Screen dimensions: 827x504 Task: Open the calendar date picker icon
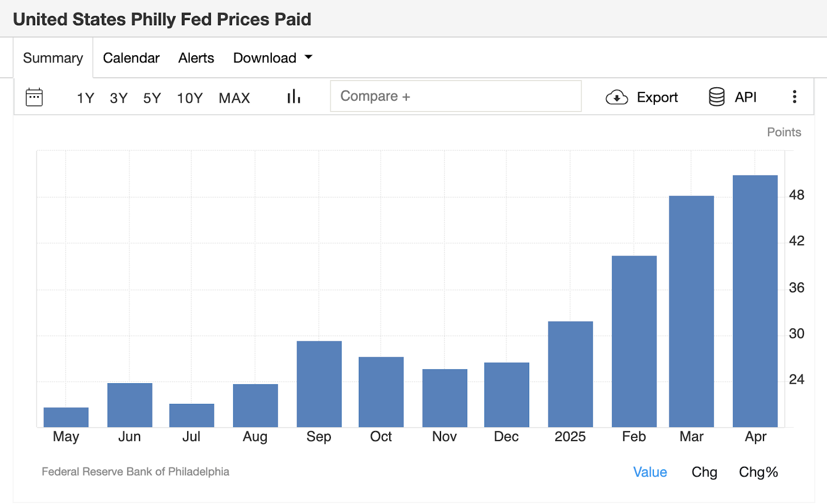pos(34,97)
